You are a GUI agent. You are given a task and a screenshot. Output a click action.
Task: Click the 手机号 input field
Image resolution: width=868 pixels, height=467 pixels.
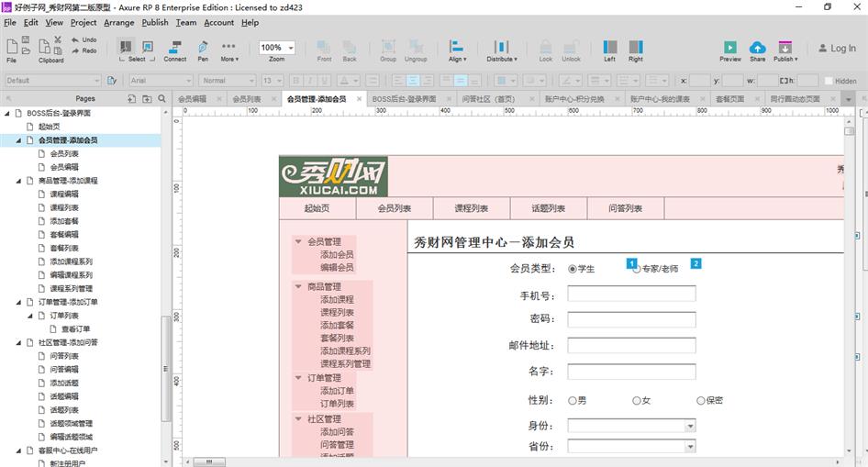631,294
